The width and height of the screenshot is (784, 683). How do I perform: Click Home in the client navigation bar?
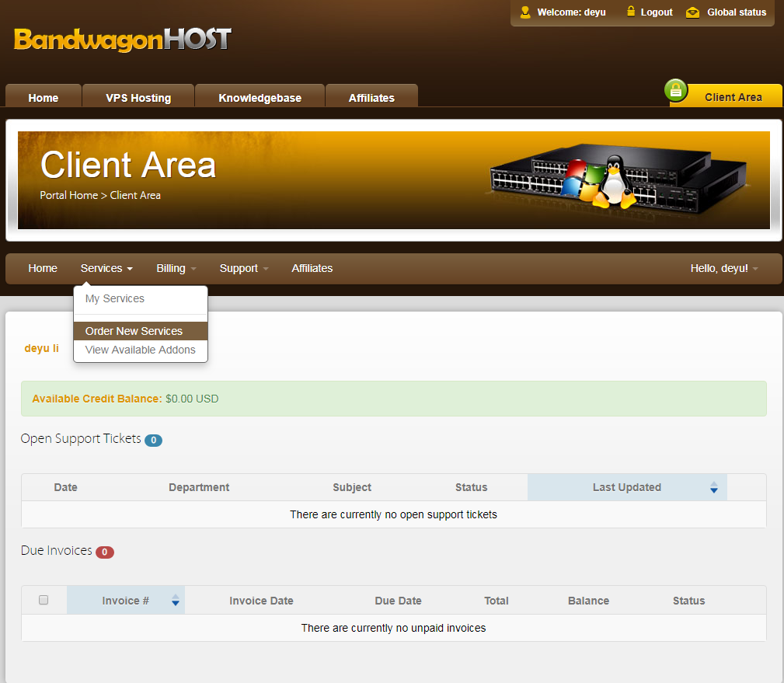[43, 269]
